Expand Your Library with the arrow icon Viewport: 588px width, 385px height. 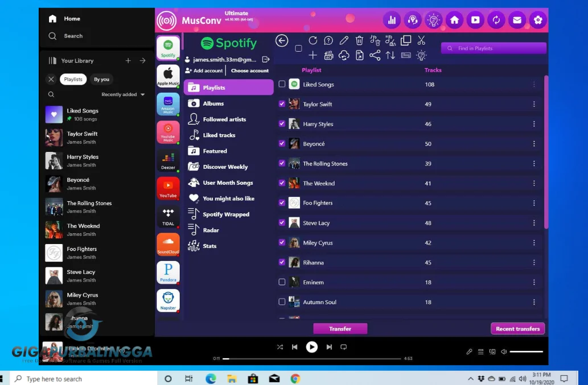coord(142,60)
